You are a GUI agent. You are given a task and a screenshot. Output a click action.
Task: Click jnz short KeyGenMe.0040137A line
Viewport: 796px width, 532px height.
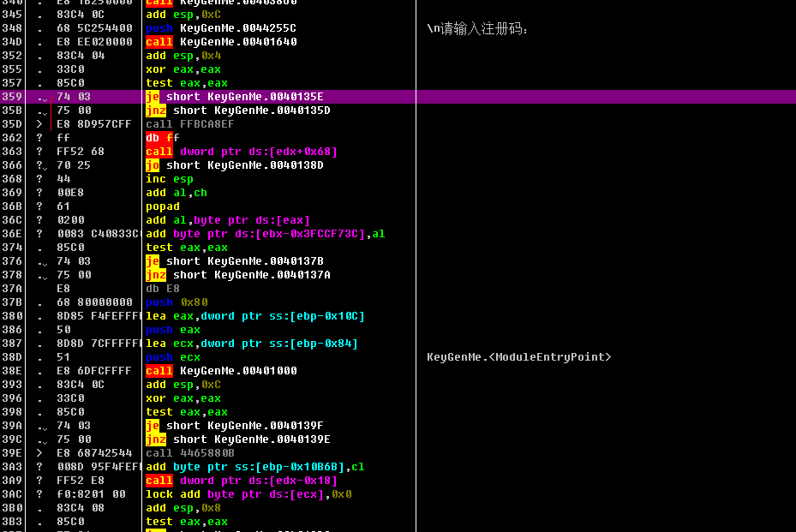(238, 275)
